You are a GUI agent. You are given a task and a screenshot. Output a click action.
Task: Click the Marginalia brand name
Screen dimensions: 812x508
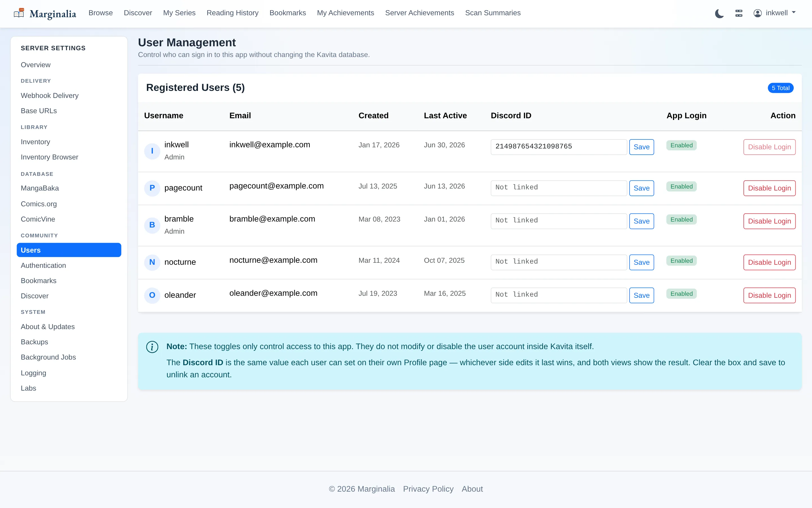(53, 14)
